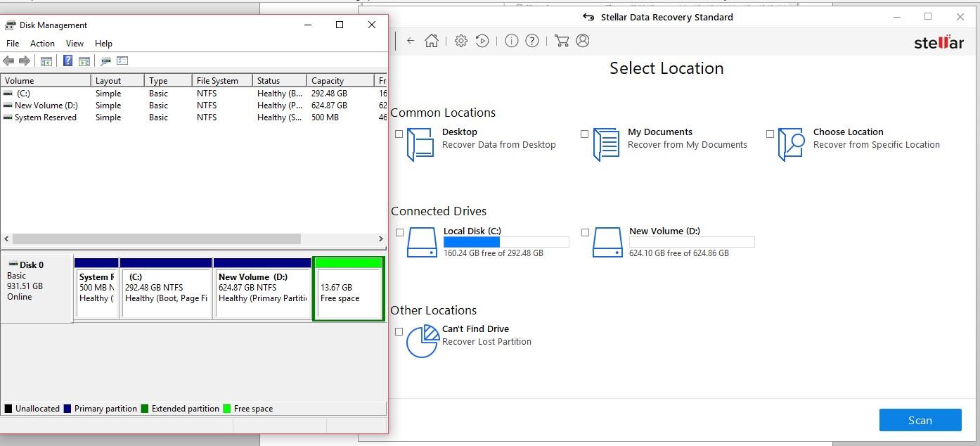Click the Desktop location icon

pyautogui.click(x=420, y=144)
